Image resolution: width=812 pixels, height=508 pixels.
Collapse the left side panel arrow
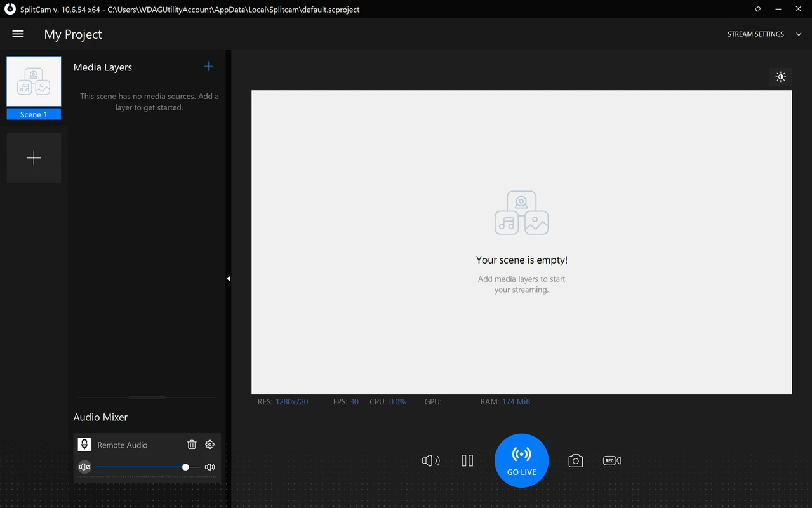[x=228, y=279]
